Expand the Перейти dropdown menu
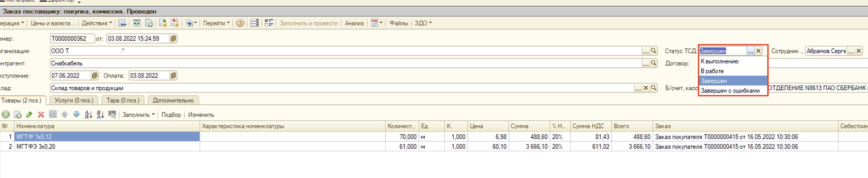The height and width of the screenshot is (178, 868). 216,23
